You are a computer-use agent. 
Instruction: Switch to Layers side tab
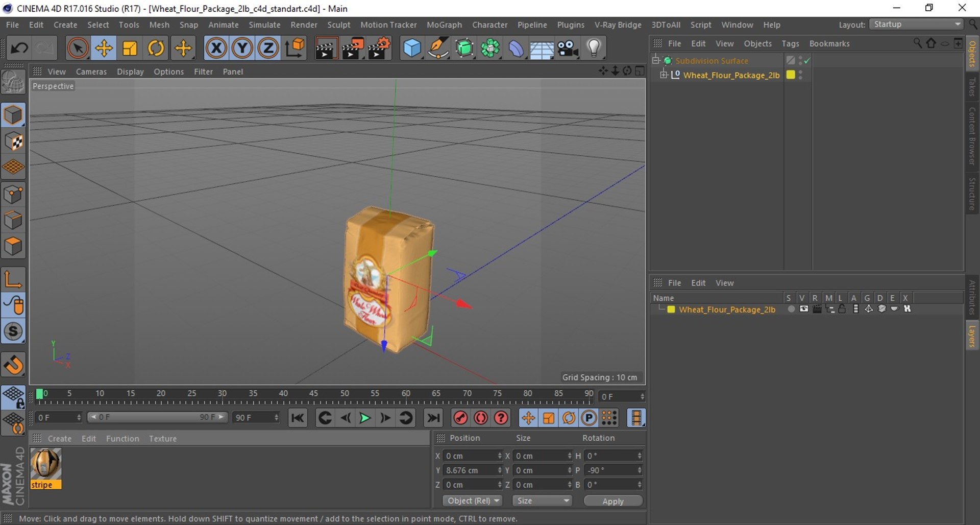pos(972,336)
